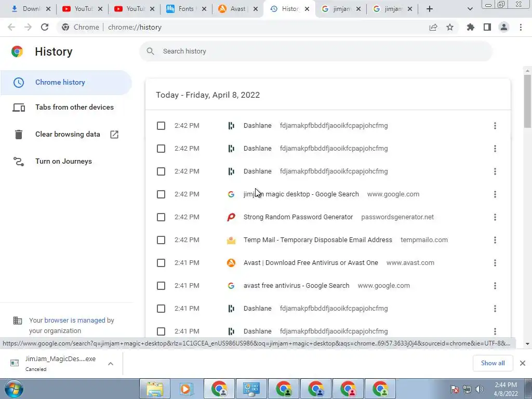Check the first Dashlane 2:42 PM entry
The height and width of the screenshot is (399, 532).
click(x=161, y=126)
